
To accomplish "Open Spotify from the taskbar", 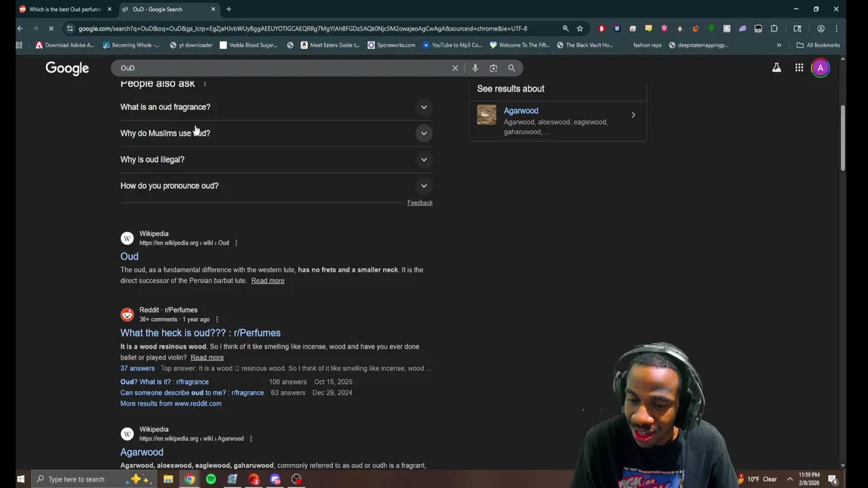I will (211, 479).
